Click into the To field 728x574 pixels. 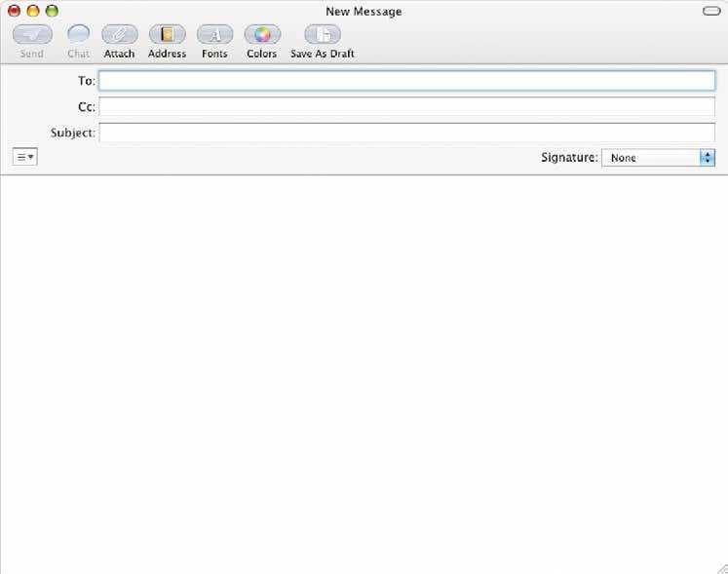[407, 81]
